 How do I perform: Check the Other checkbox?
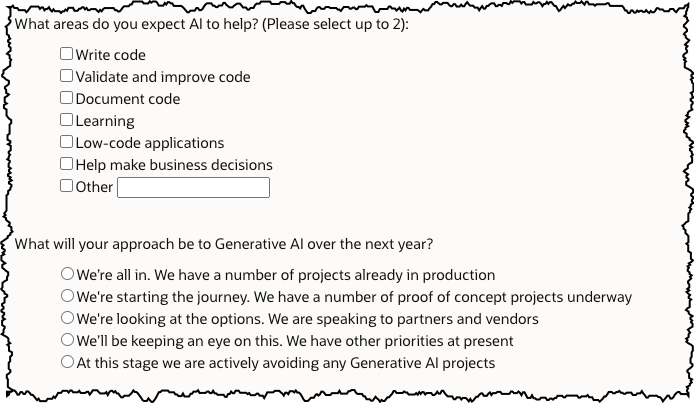(x=66, y=186)
